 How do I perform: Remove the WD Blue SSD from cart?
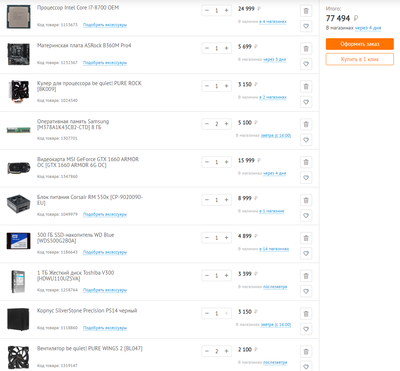click(x=306, y=238)
